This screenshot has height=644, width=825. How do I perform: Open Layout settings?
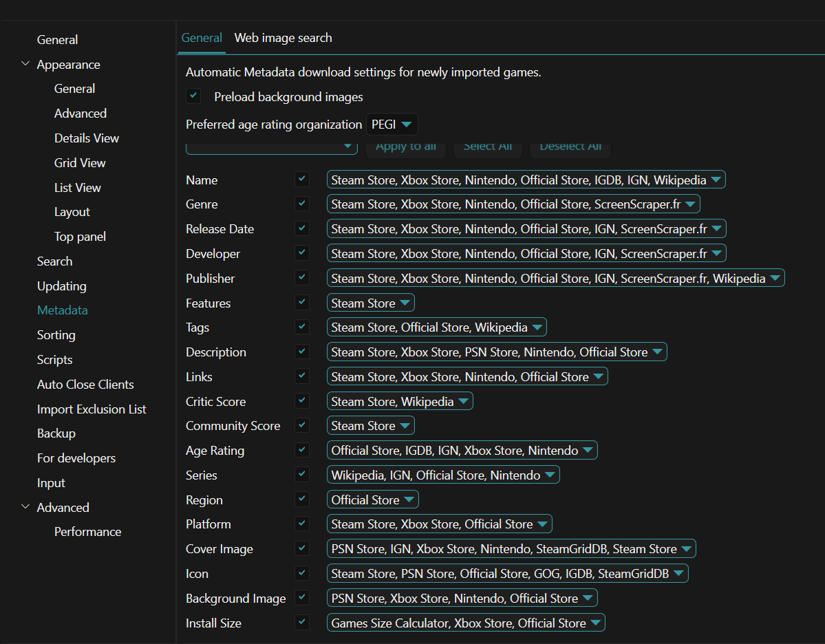pyautogui.click(x=72, y=212)
